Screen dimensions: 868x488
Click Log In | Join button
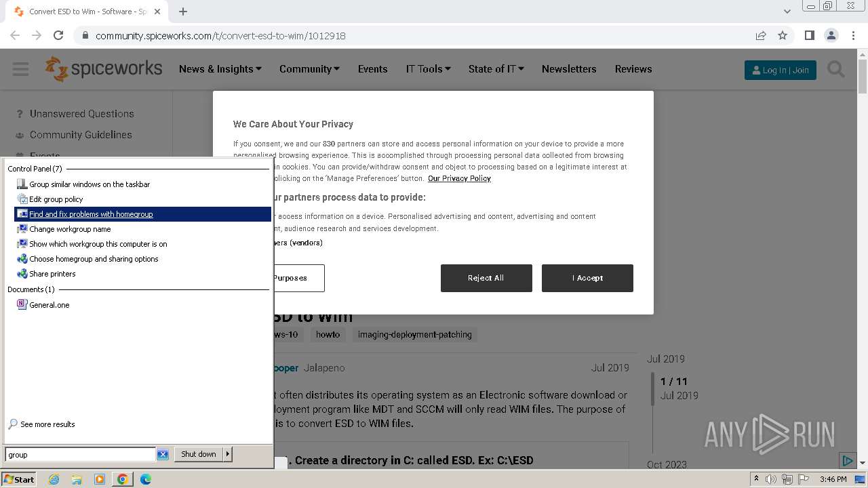(x=780, y=70)
